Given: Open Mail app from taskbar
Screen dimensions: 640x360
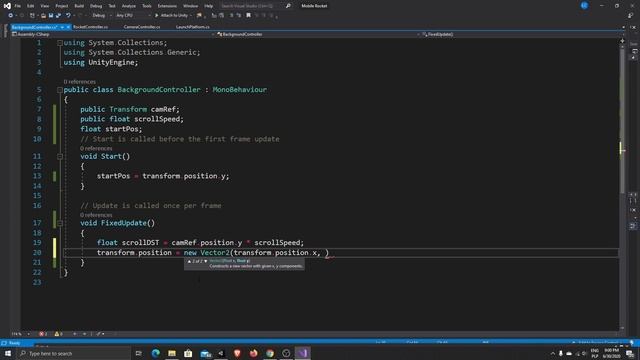Looking at the screenshot, I should 205,353.
